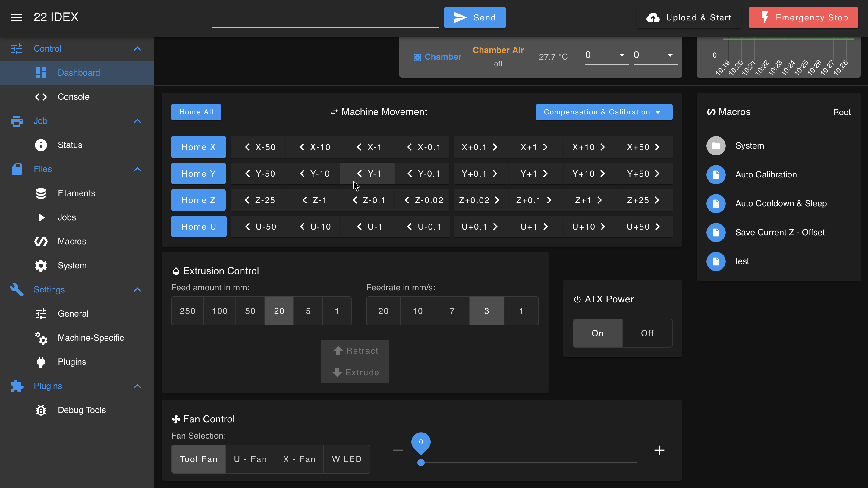Click the Control tune icon in sidebar
Screen dimensions: 868x488
coord(17,49)
